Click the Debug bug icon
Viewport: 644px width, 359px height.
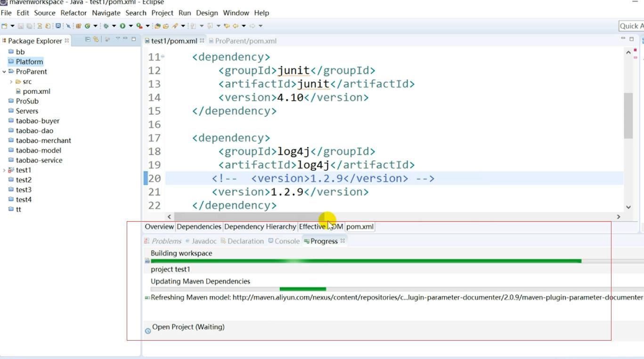click(x=106, y=26)
